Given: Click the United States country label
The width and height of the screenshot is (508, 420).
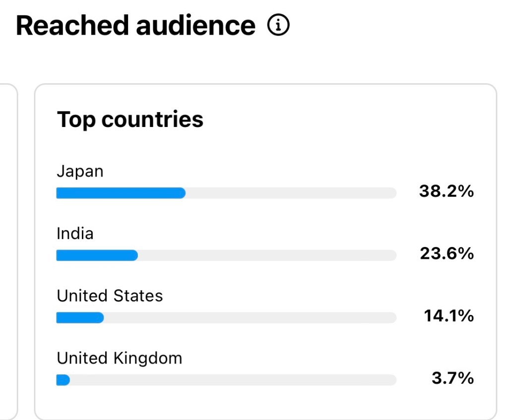Looking at the screenshot, I should pos(110,296).
